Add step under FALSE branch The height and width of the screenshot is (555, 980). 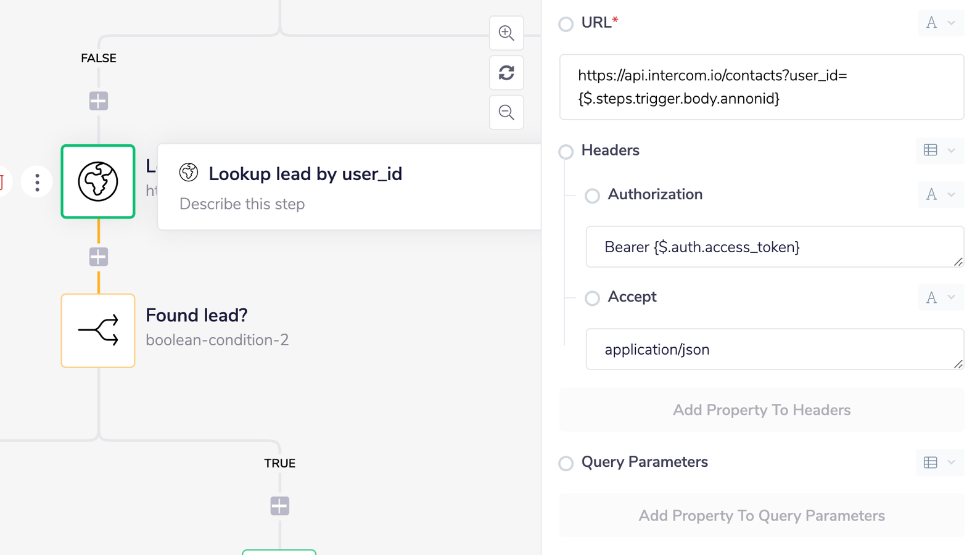point(99,101)
